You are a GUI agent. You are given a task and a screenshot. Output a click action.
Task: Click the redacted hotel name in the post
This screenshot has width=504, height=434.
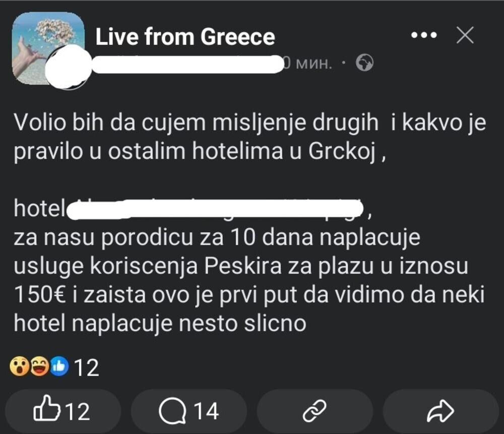point(217,207)
